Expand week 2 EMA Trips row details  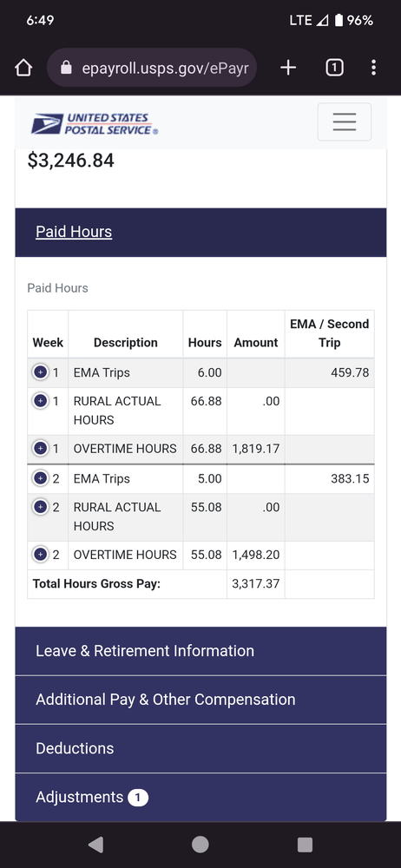tap(40, 478)
